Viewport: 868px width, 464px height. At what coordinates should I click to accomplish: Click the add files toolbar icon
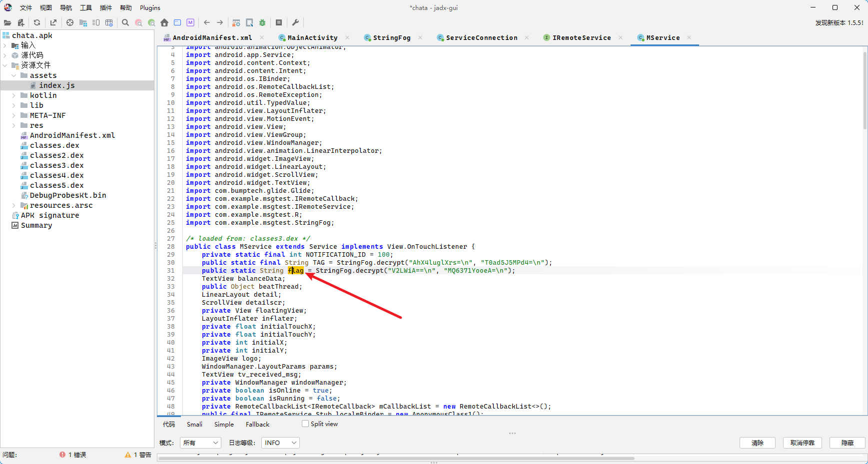(21, 22)
